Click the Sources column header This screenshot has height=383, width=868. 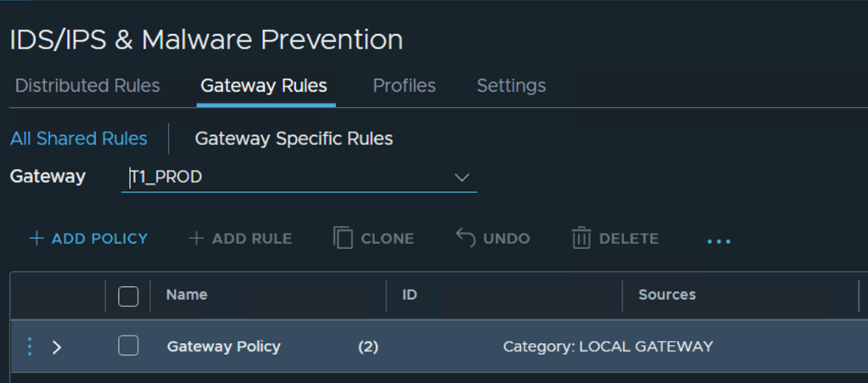(x=667, y=295)
